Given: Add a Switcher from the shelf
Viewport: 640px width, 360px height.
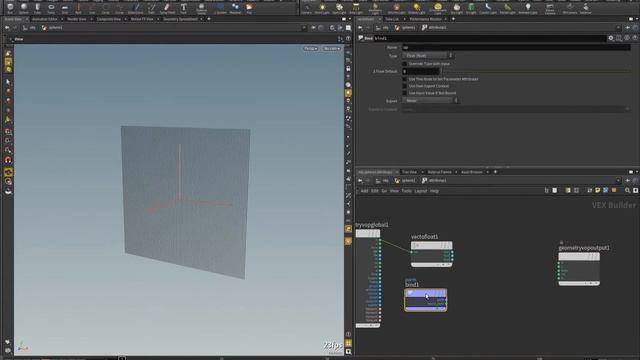Looking at the screenshot, I should (x=586, y=8).
